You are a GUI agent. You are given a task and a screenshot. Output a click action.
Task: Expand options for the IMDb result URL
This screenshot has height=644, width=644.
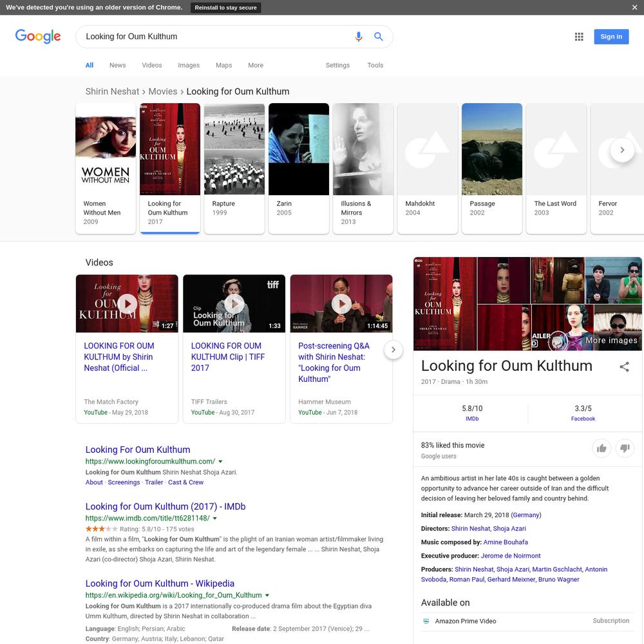(215, 518)
